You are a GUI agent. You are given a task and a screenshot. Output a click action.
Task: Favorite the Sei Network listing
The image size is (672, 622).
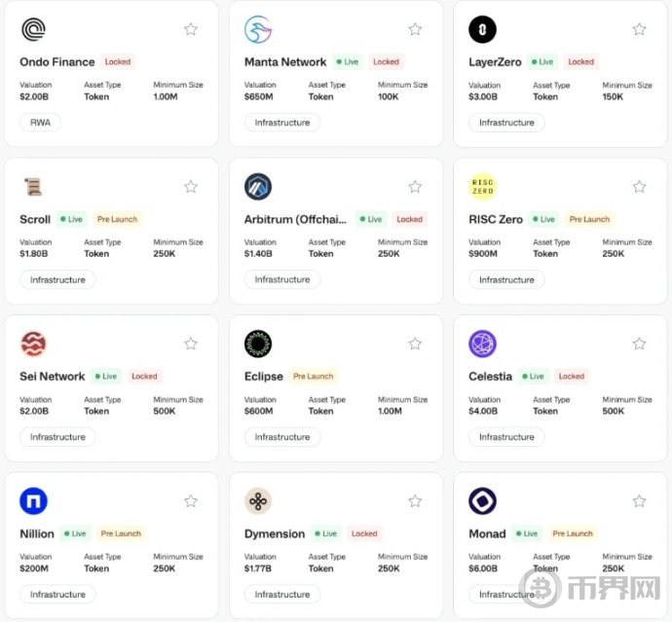(191, 344)
